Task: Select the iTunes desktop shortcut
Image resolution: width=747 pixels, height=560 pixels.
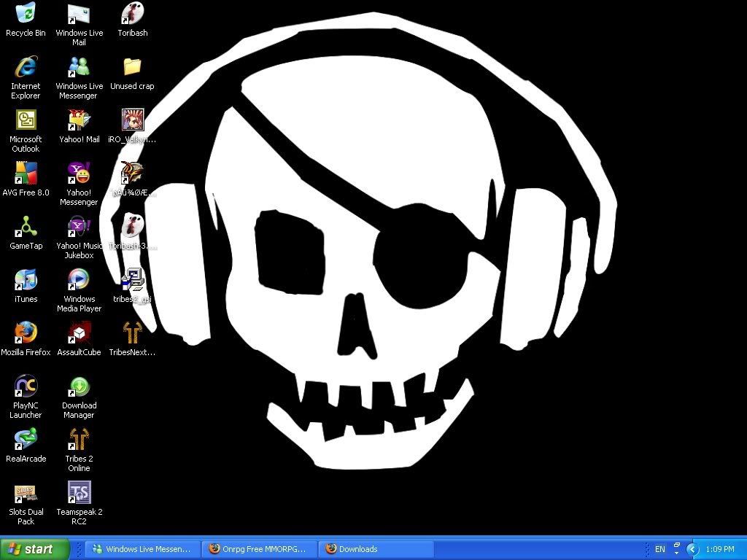Action: tap(26, 280)
